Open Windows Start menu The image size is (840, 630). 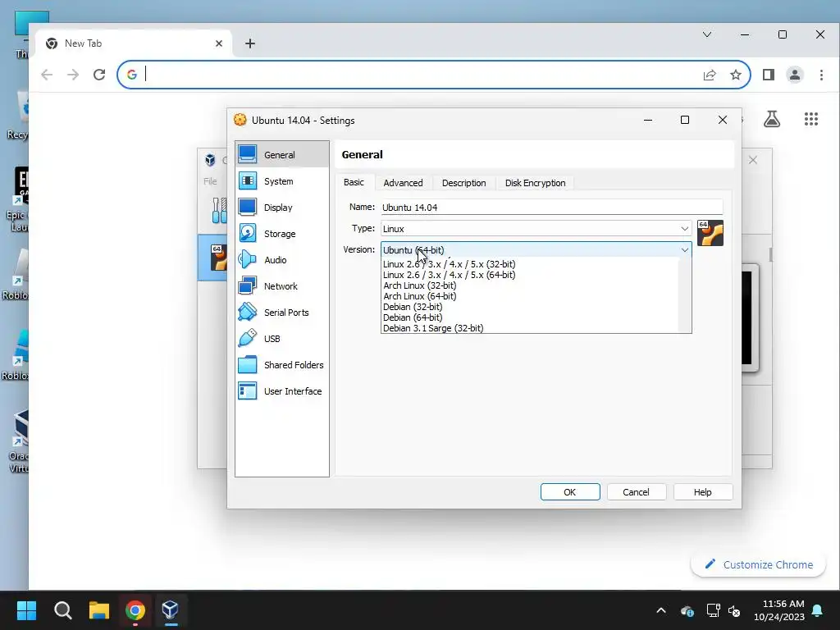click(x=26, y=609)
